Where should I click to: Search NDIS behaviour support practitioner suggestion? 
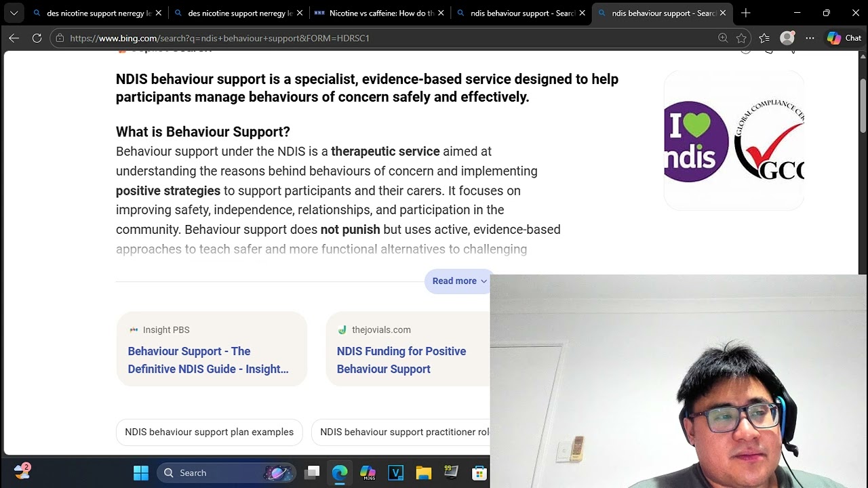click(x=401, y=432)
